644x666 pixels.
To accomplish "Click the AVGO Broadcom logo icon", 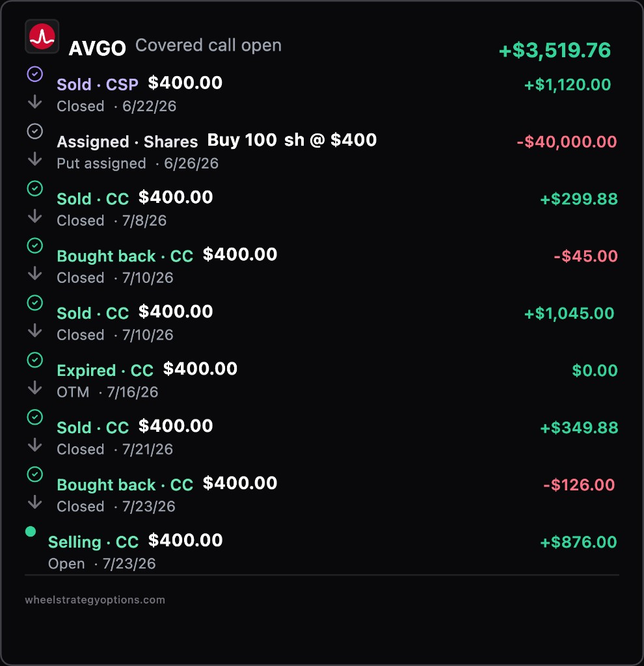I will 42,36.
